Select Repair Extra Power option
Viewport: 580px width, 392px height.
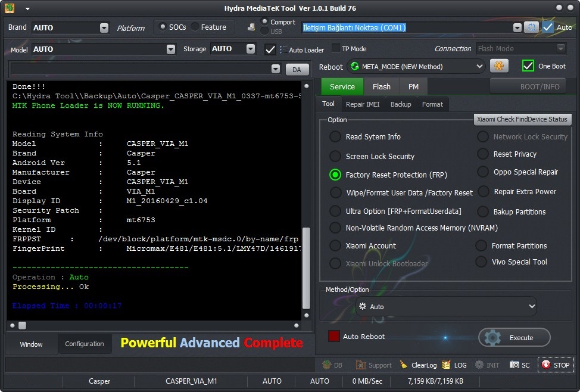pos(484,191)
